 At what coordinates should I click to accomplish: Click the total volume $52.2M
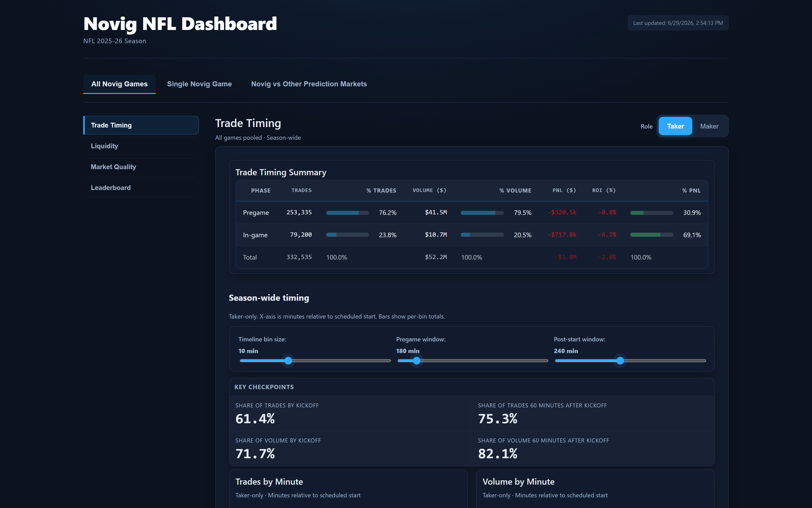436,257
